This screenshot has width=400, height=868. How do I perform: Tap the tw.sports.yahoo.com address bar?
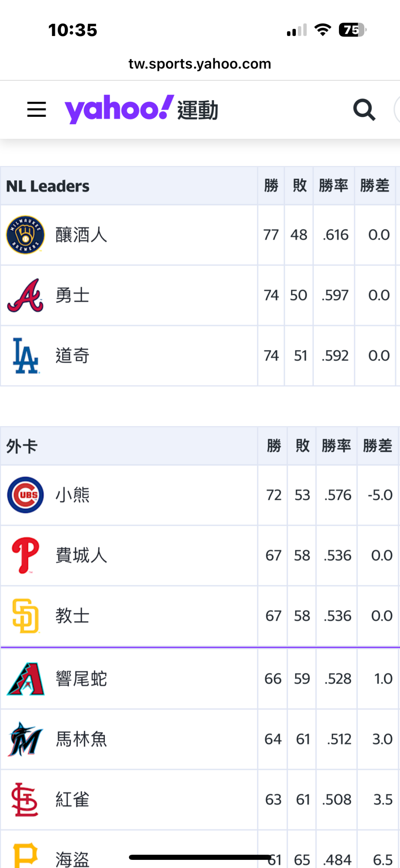pos(200,64)
